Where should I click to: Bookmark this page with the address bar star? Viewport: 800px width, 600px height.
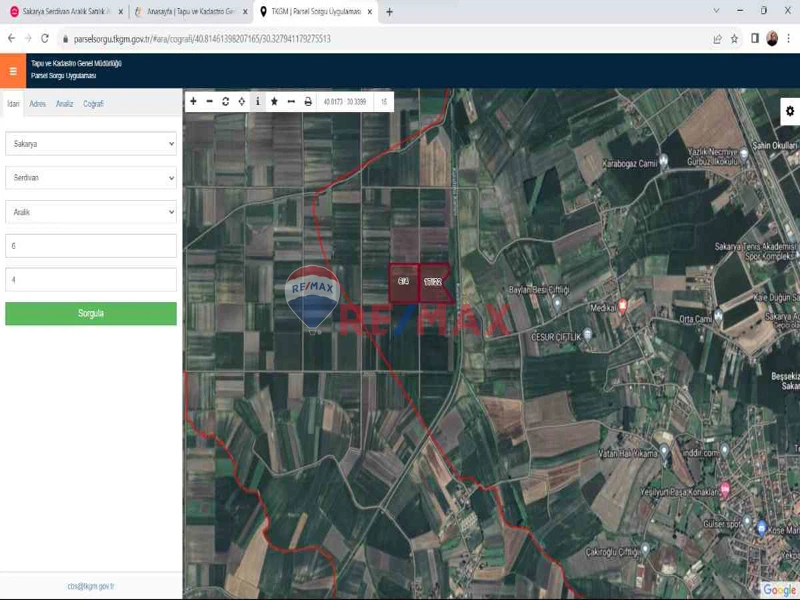(x=734, y=39)
